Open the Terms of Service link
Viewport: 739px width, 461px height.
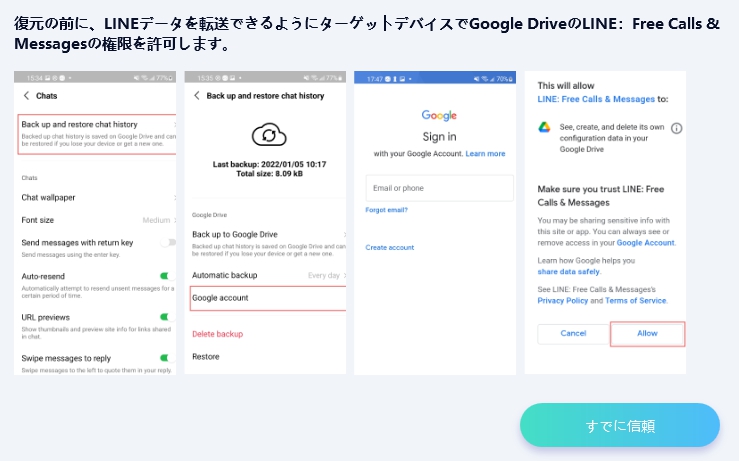coord(636,301)
